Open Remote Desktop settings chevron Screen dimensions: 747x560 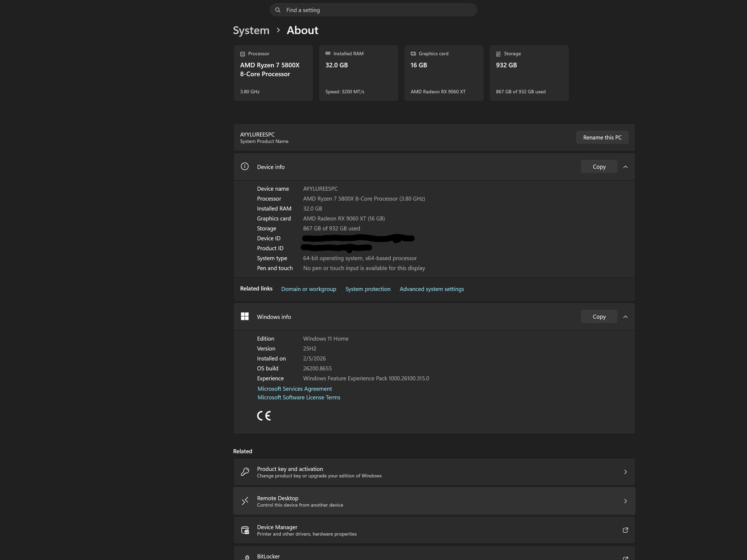(625, 501)
